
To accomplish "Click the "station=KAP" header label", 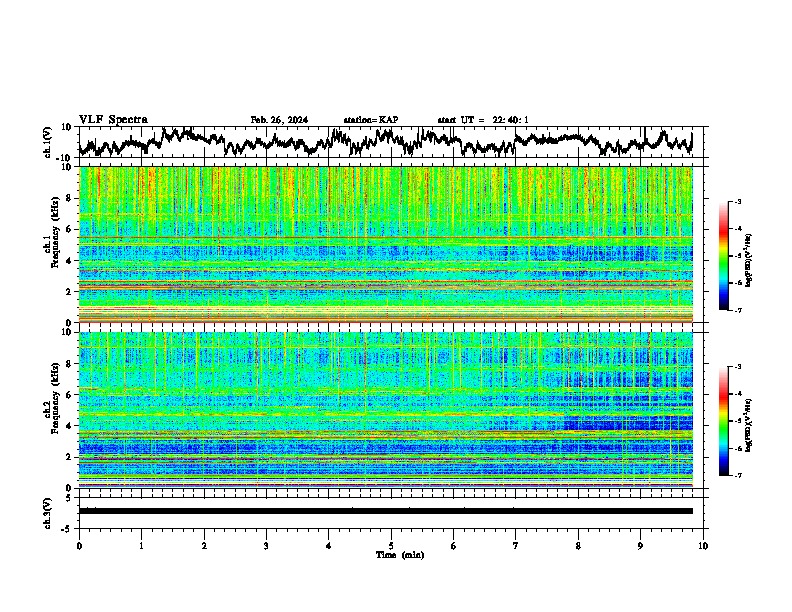I will pyautogui.click(x=371, y=120).
